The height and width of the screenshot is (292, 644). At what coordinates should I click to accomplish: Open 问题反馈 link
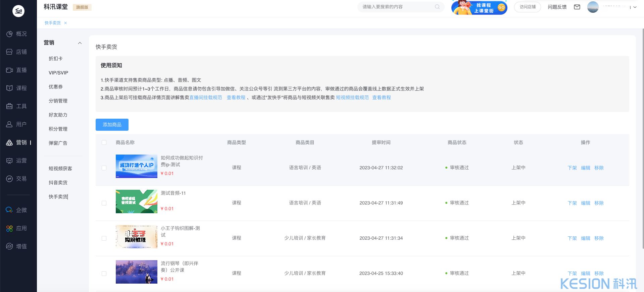point(557,7)
